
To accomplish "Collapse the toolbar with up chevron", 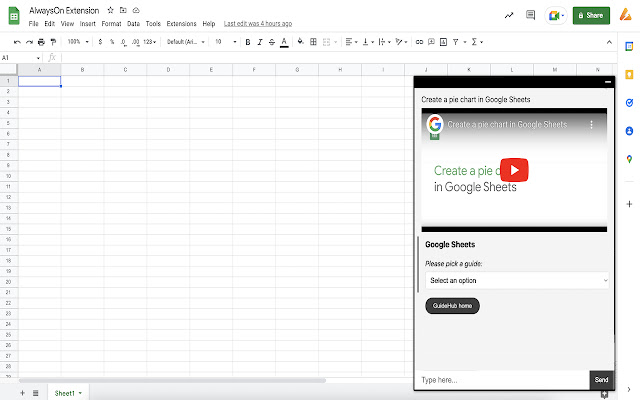I will coord(609,42).
